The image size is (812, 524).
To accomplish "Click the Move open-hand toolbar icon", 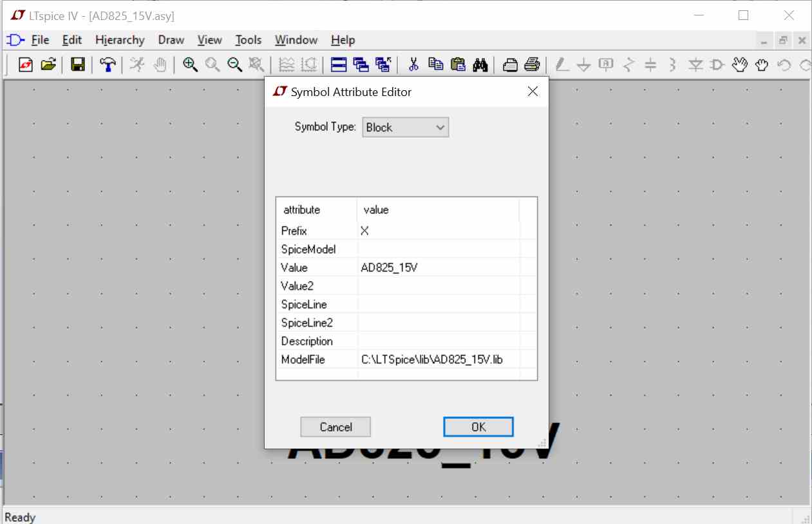I will [740, 64].
